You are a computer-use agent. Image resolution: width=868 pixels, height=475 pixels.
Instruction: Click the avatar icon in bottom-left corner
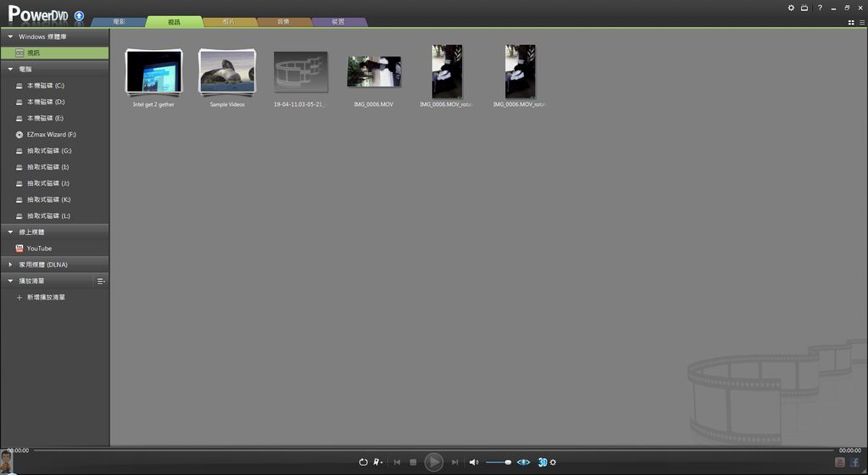click(7, 461)
